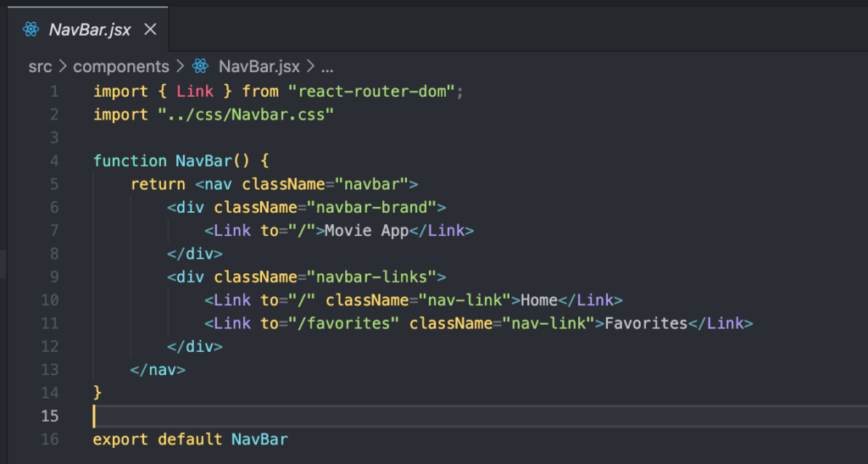The height and width of the screenshot is (464, 868).
Task: Place cursor on NavBar function name on line 4
Action: pyautogui.click(x=203, y=161)
